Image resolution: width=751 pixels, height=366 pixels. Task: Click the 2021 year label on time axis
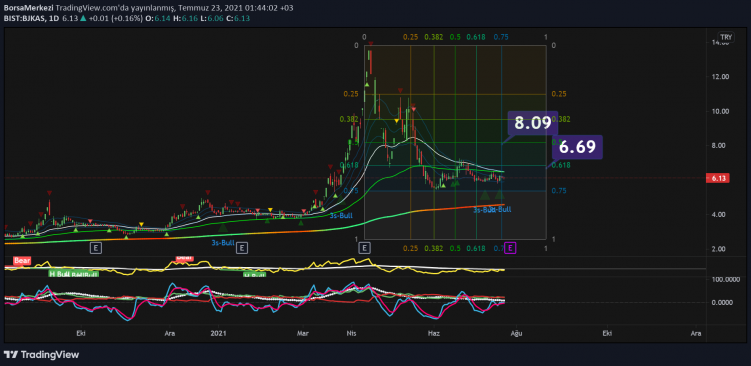coord(218,333)
